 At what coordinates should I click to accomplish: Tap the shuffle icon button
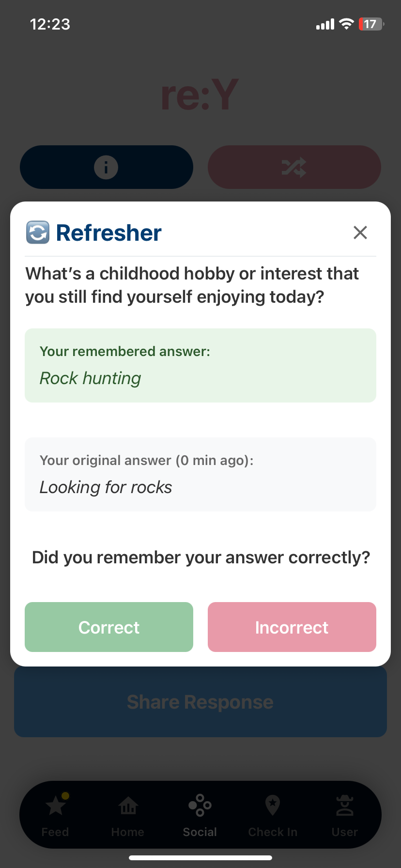(x=294, y=167)
